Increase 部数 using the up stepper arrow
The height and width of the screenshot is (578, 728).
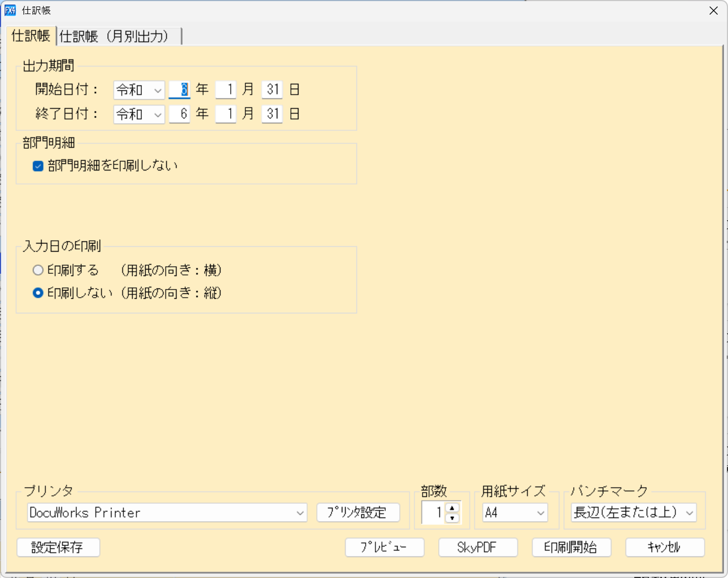tap(452, 509)
